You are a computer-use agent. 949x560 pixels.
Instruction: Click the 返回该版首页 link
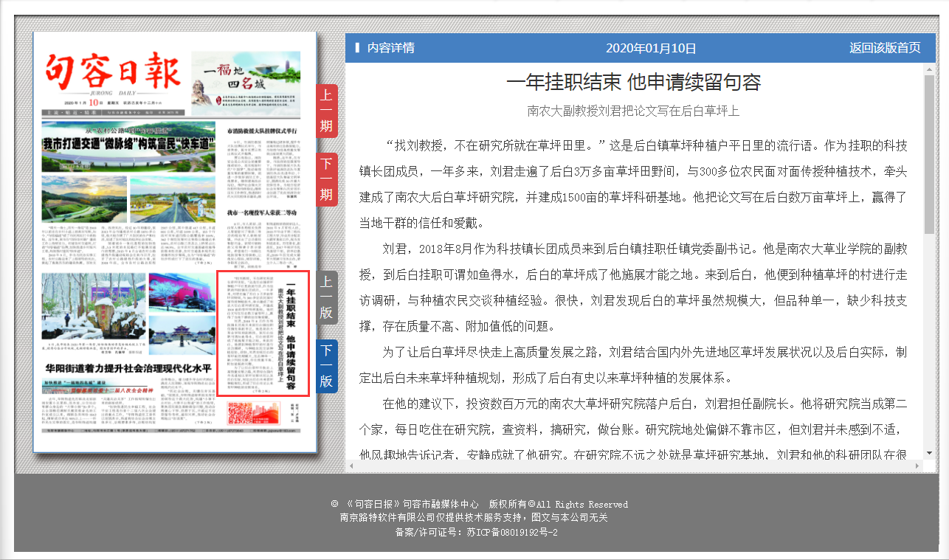(x=884, y=48)
